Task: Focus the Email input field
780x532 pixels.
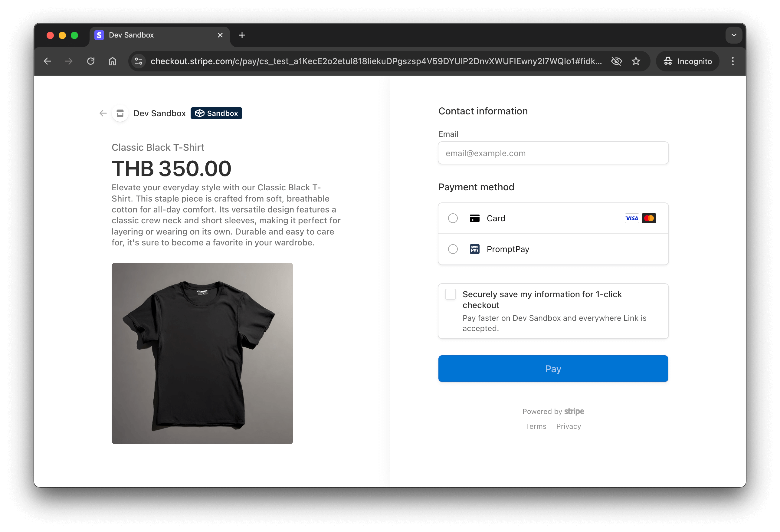Action: coord(553,153)
